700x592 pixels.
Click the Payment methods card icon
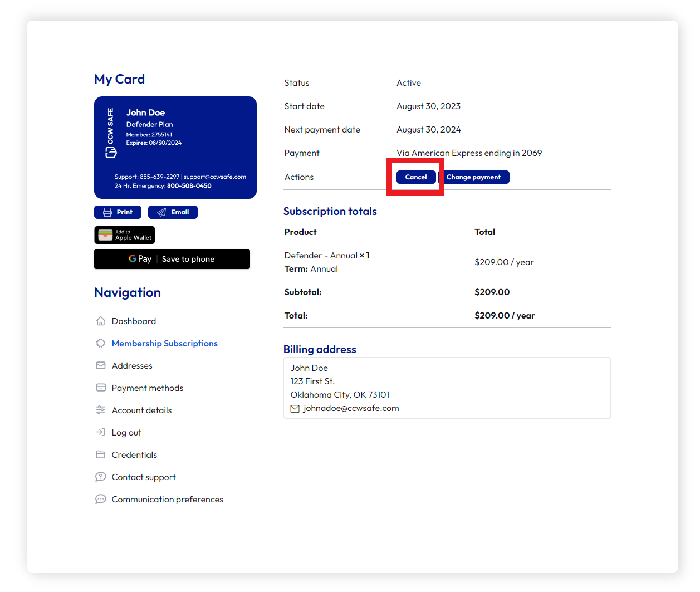click(x=101, y=388)
